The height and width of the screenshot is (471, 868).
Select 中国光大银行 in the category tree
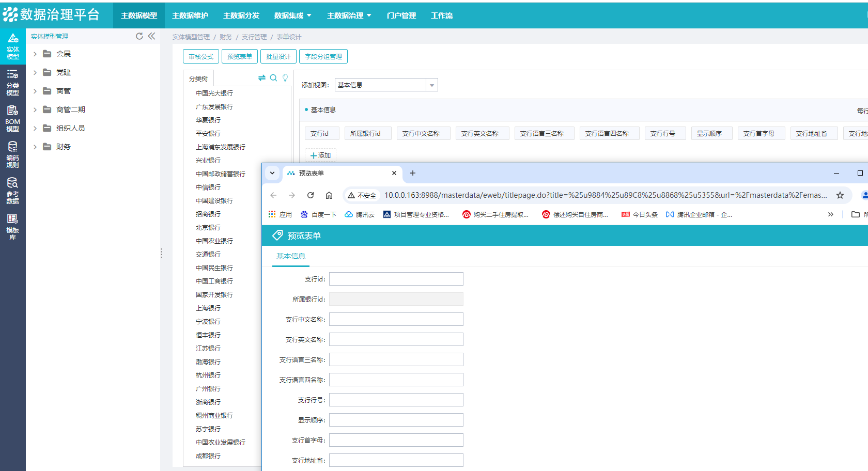(x=214, y=93)
